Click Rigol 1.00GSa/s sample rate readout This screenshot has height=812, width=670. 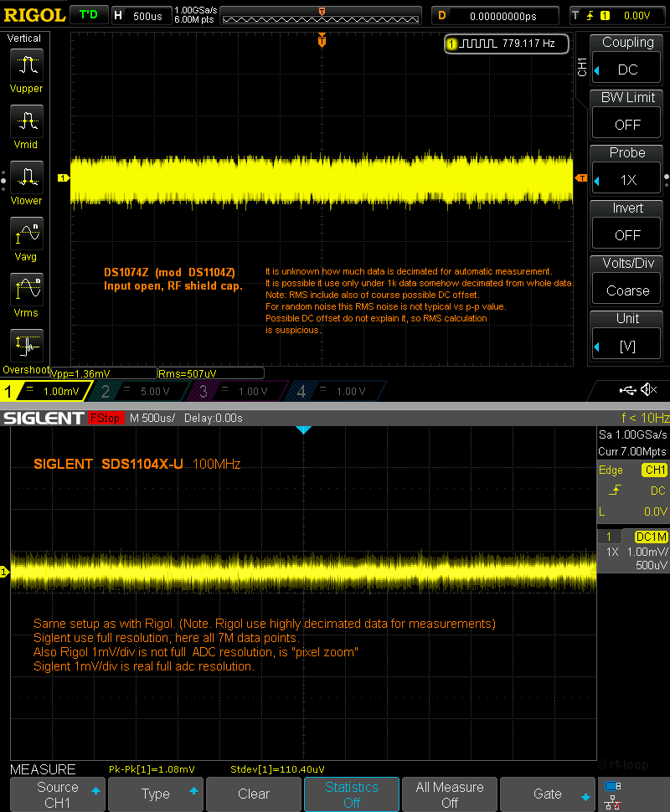point(195,10)
